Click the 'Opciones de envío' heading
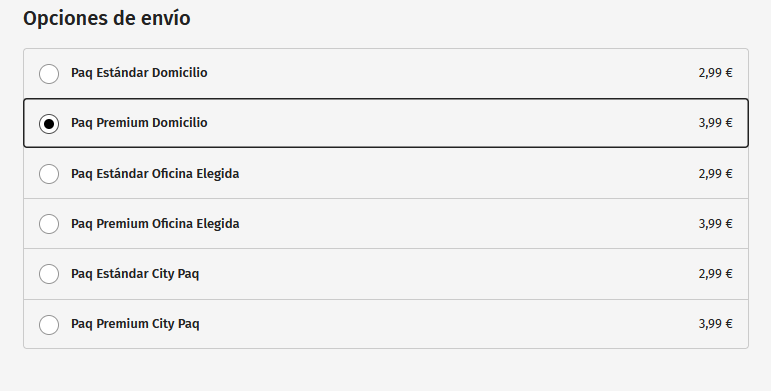This screenshot has width=771, height=391. point(107,19)
